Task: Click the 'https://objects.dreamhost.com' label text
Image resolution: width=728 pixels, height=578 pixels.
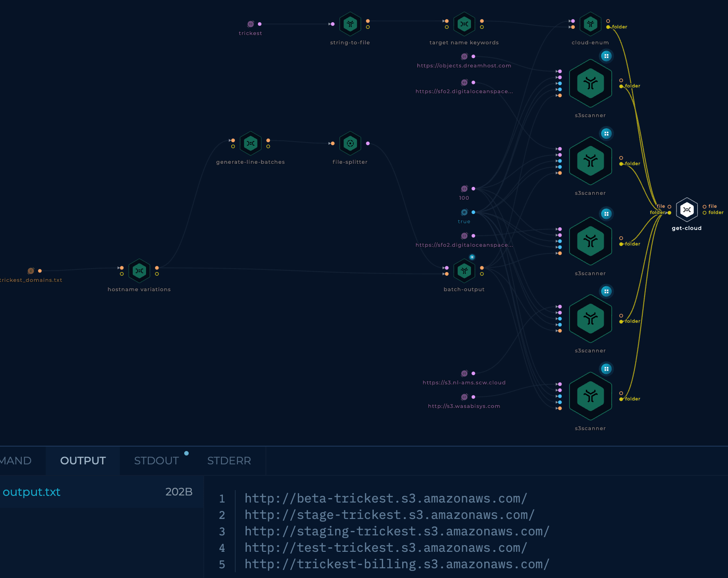Action: tap(464, 66)
